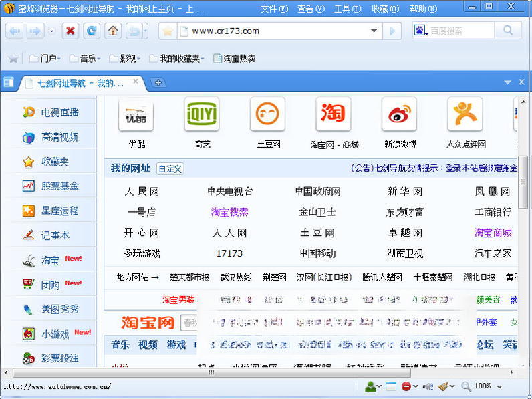Toggle the sound mute speaker icon
Image resolution: width=532 pixels, height=399 pixels.
click(x=428, y=386)
